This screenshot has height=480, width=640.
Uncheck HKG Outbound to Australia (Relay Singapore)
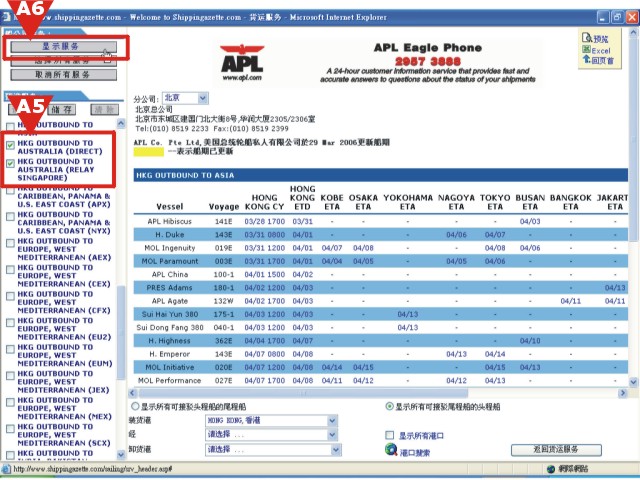10,163
